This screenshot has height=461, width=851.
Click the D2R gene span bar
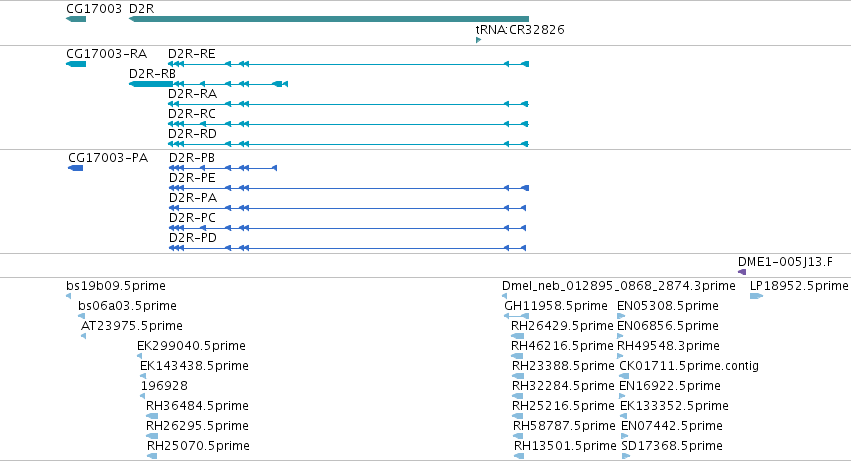point(329,19)
